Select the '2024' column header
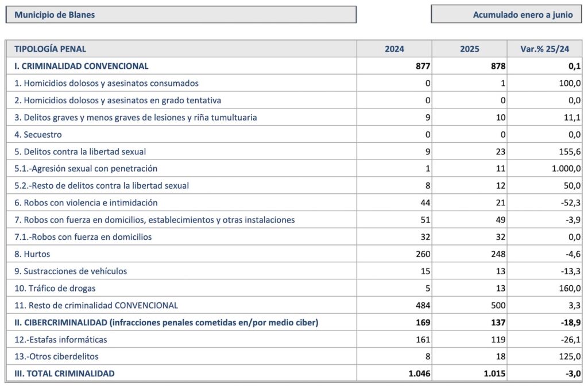Screen dimensions: 588x389 [x=394, y=49]
